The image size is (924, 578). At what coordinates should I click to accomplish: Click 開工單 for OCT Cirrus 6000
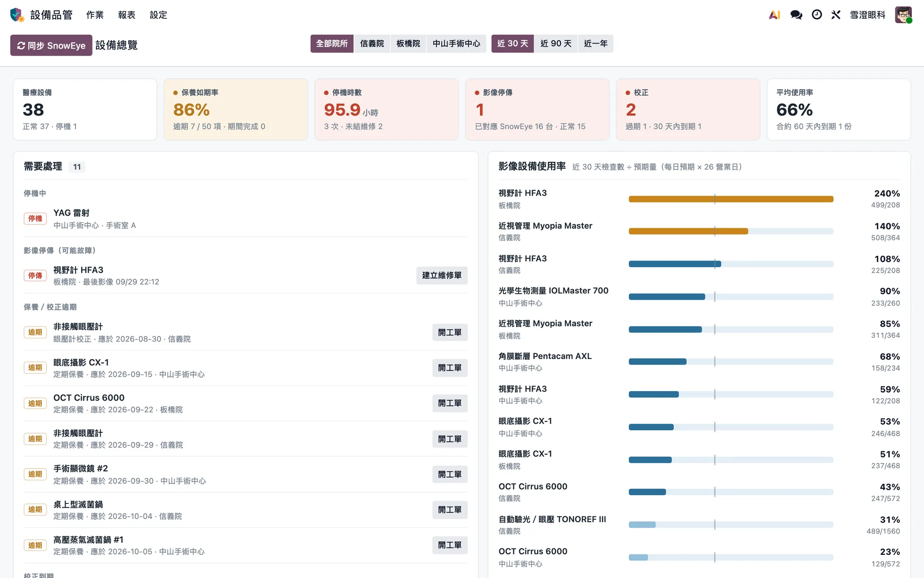[x=450, y=403]
